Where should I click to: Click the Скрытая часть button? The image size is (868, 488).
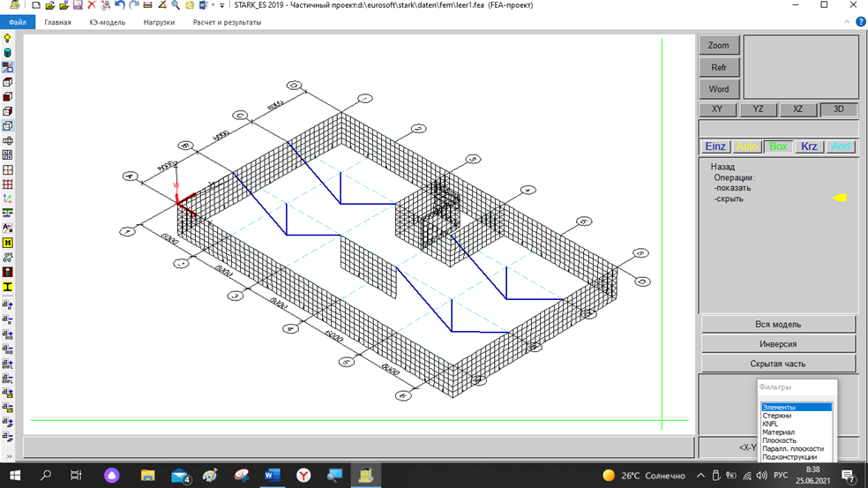coord(778,364)
